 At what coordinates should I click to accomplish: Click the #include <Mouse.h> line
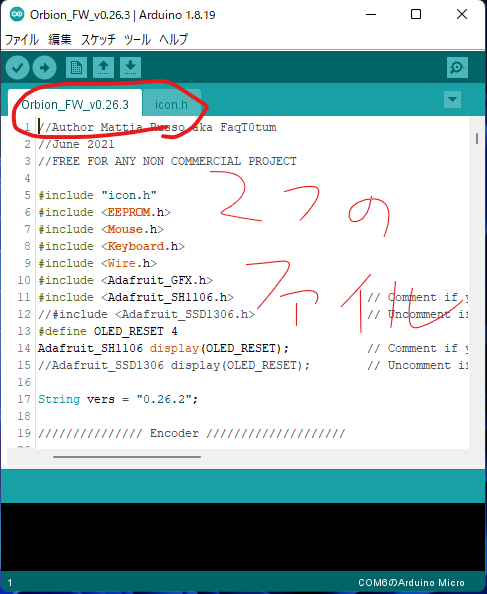click(101, 229)
